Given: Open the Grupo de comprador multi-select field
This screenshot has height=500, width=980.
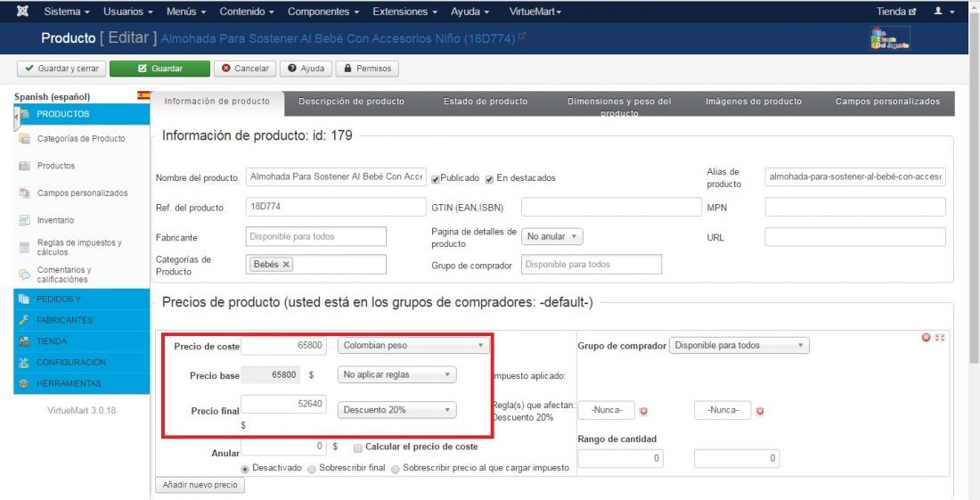Looking at the screenshot, I should click(x=592, y=265).
